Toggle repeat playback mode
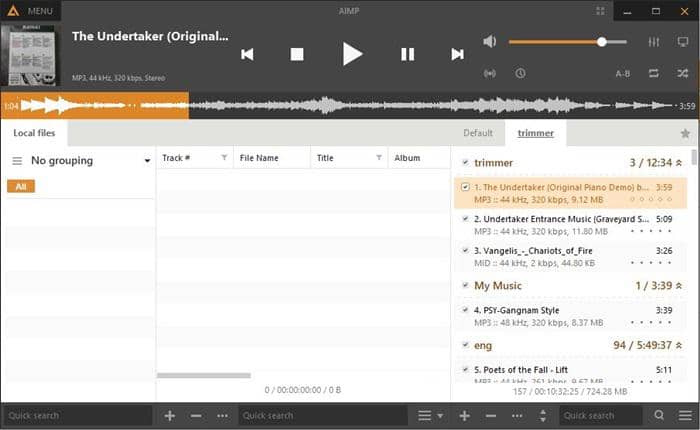Image resolution: width=700 pixels, height=430 pixels. 654,73
